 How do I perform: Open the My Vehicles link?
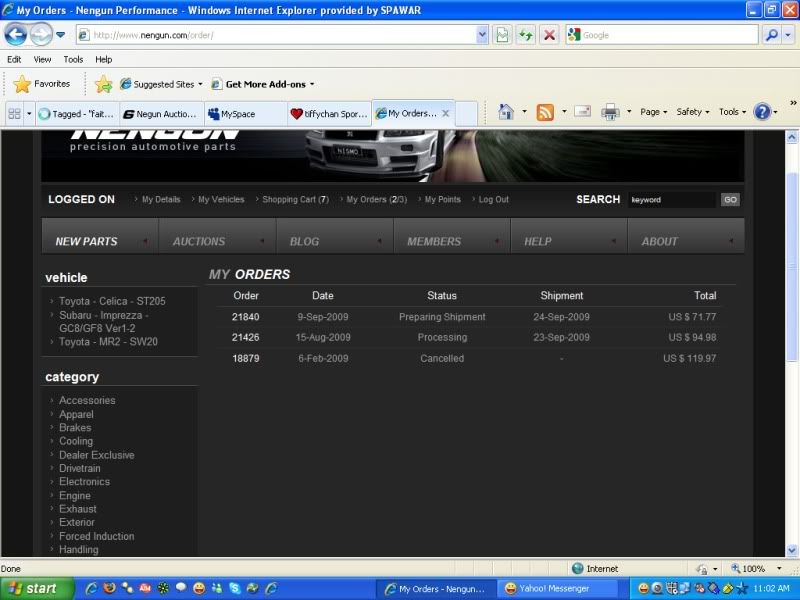point(221,199)
